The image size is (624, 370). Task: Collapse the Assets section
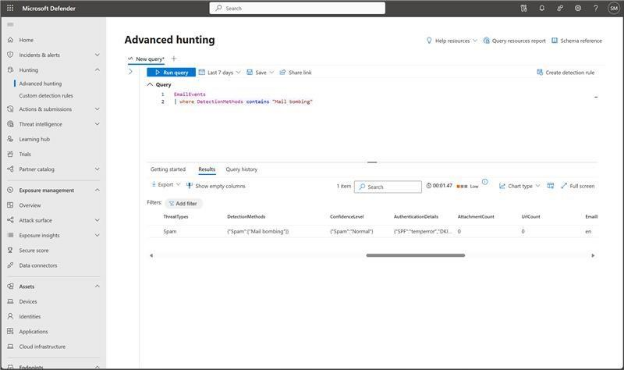(x=97, y=286)
